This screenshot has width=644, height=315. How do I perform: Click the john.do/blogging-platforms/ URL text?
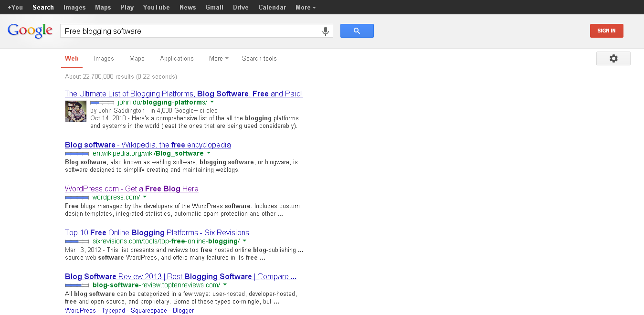pyautogui.click(x=162, y=102)
